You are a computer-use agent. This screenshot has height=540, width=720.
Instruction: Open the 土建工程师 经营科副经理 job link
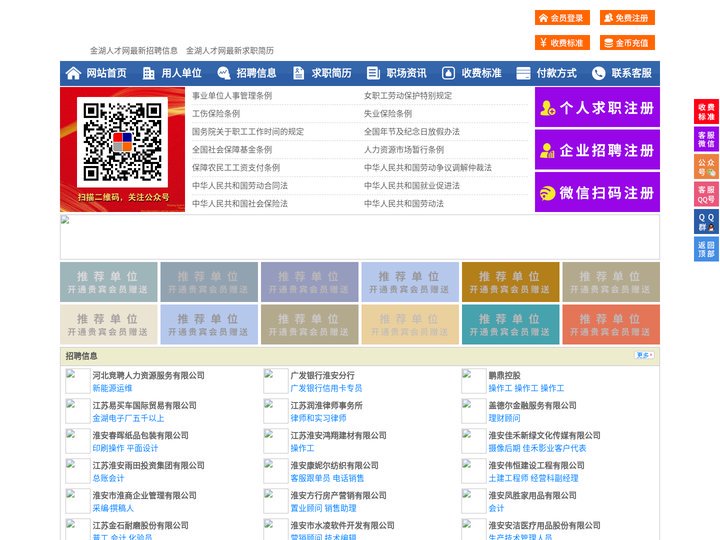click(533, 478)
